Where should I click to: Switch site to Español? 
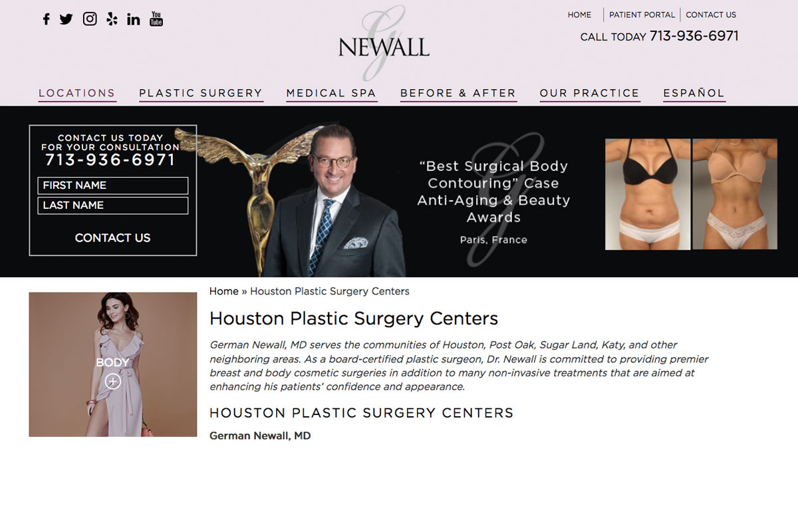(694, 93)
